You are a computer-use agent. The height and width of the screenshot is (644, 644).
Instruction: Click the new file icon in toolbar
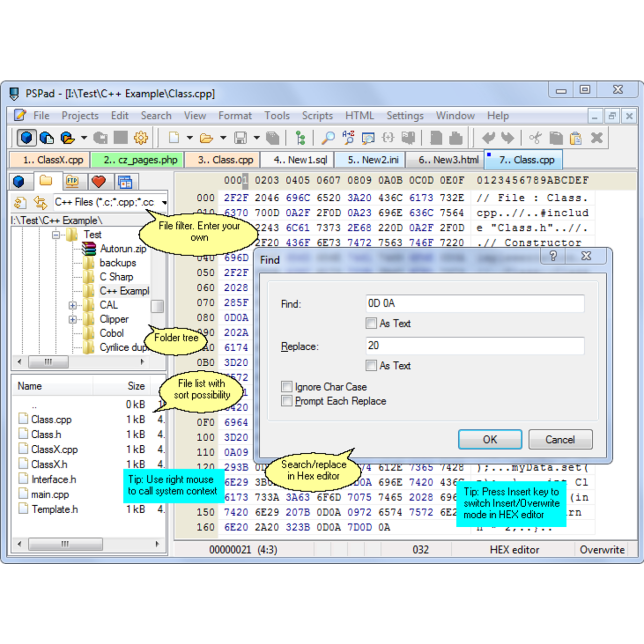174,138
